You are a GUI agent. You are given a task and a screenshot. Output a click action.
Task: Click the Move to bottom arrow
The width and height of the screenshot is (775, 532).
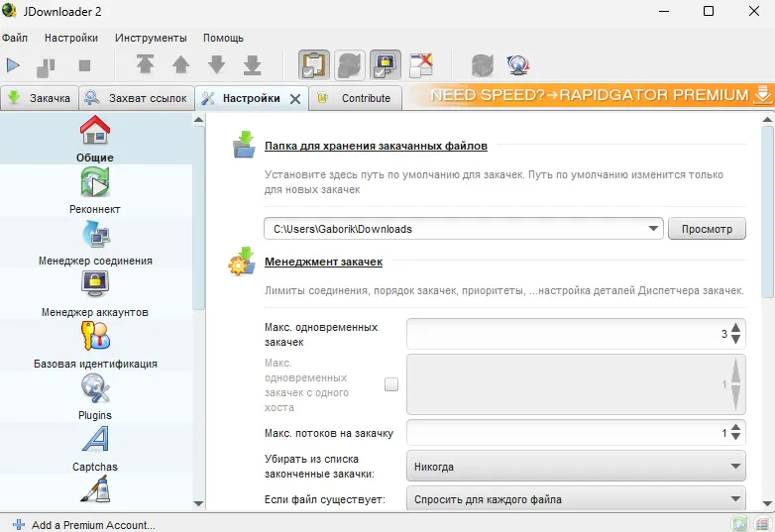(253, 65)
